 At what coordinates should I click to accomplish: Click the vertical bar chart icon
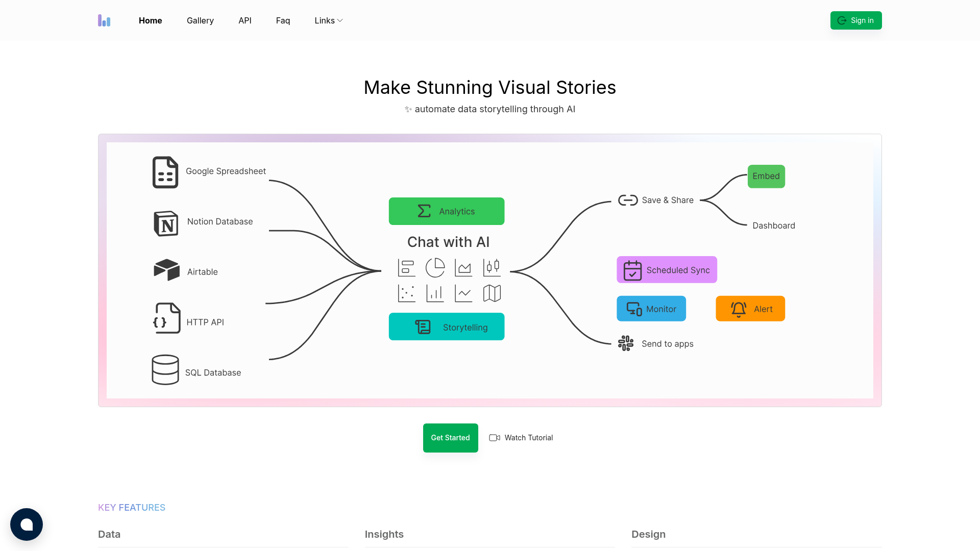(x=435, y=293)
